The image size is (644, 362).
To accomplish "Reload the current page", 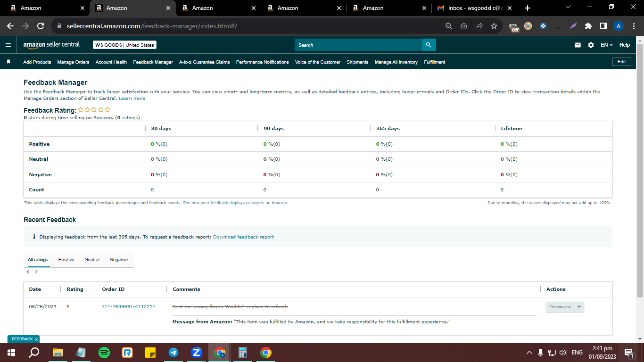I will [x=41, y=26].
